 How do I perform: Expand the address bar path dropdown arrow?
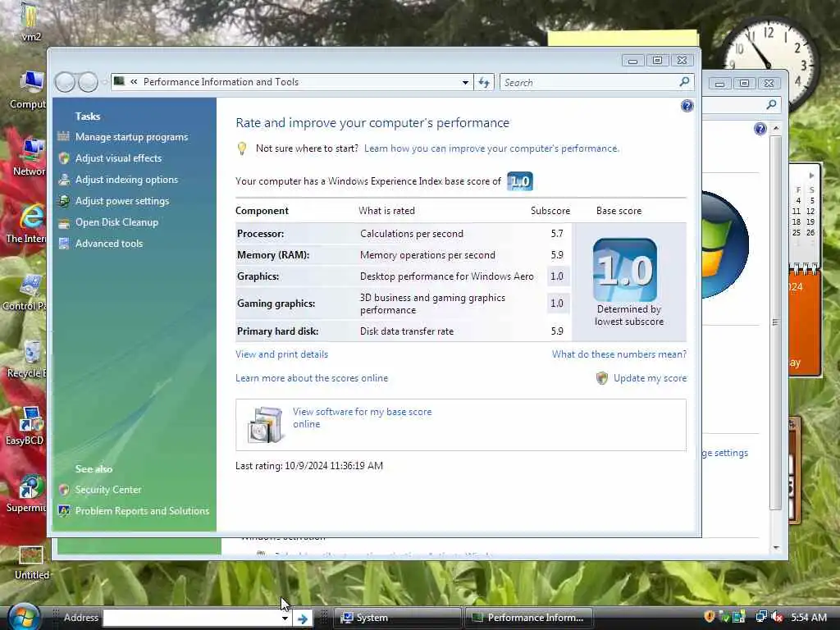465,83
